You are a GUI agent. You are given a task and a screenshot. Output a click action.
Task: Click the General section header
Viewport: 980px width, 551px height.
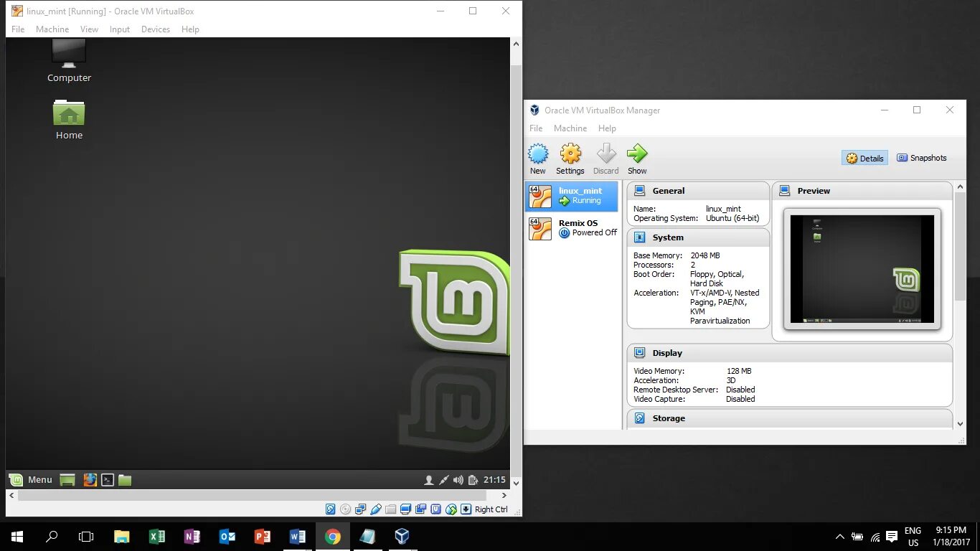tap(698, 191)
